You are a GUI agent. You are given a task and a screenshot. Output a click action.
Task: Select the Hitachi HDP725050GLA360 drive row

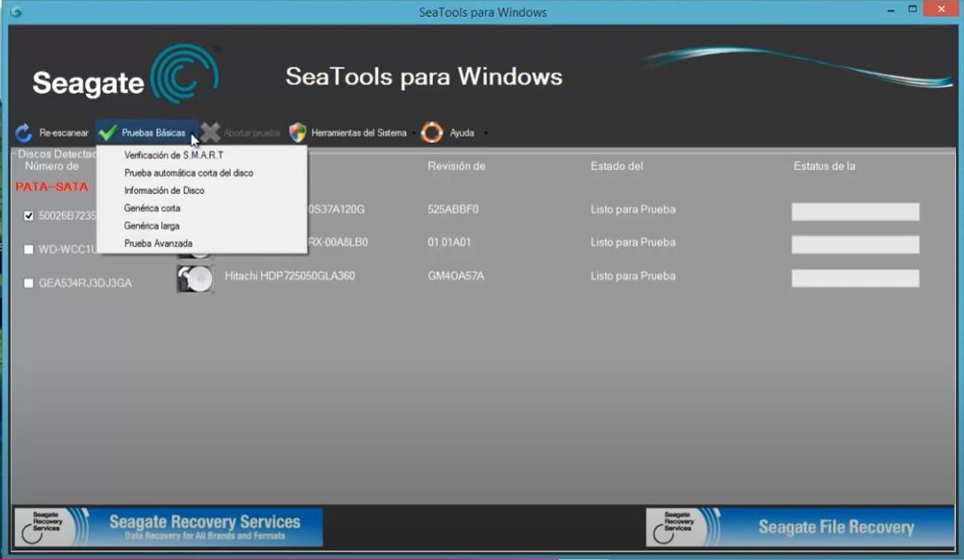pyautogui.click(x=290, y=276)
